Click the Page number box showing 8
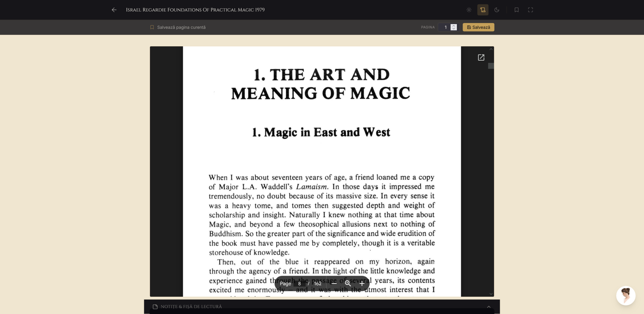644x314 pixels. [x=299, y=283]
